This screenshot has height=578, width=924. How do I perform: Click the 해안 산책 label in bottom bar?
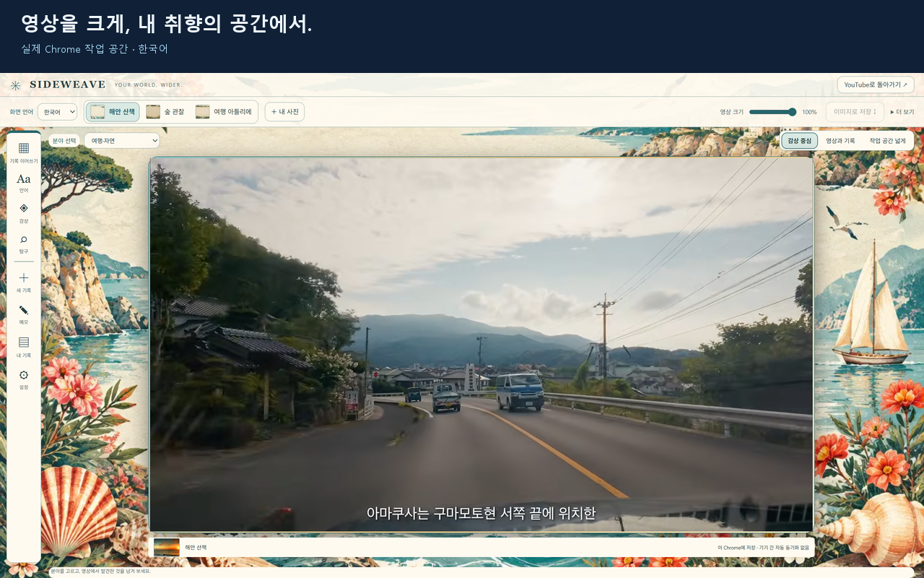tap(196, 548)
